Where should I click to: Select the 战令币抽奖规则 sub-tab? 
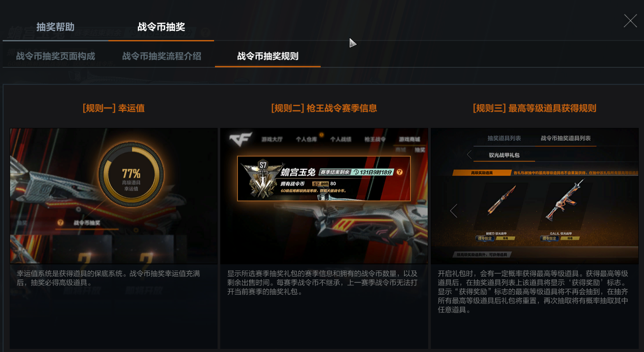point(268,56)
